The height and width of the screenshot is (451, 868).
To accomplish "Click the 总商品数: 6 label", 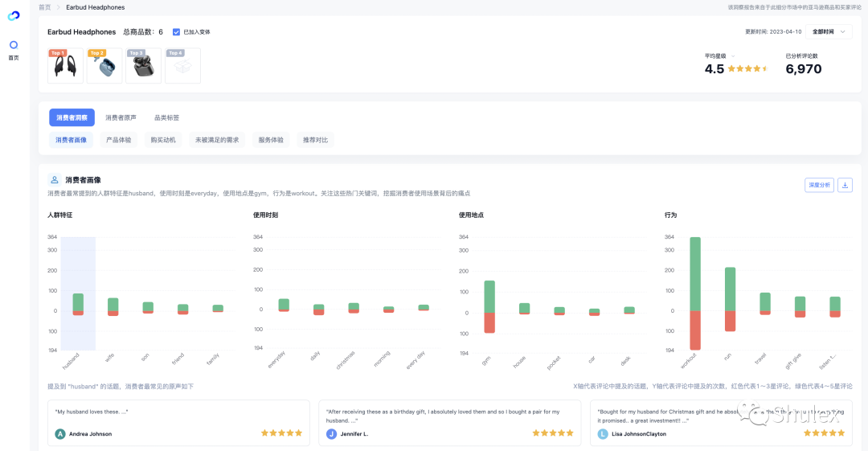I will coord(143,32).
